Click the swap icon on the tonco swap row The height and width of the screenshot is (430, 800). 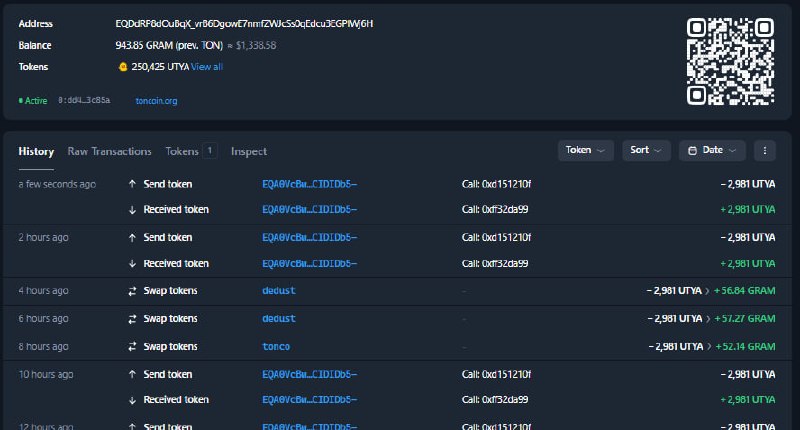[132, 347]
